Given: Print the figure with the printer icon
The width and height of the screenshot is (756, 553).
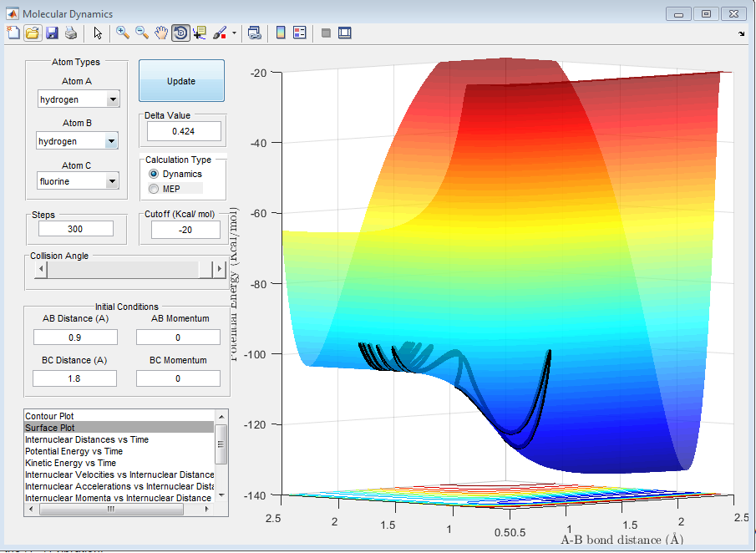Looking at the screenshot, I should click(x=71, y=33).
